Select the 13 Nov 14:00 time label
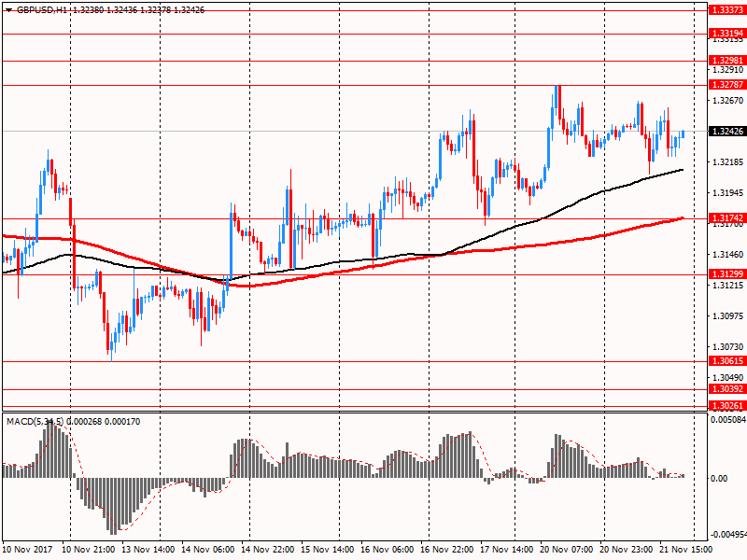 pos(148,550)
